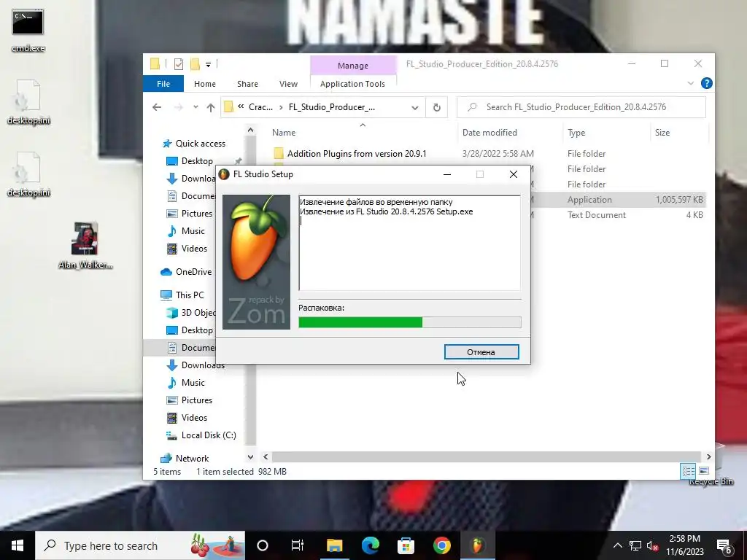The width and height of the screenshot is (747, 560).
Task: Open File Explorer from the taskbar
Action: point(334,545)
